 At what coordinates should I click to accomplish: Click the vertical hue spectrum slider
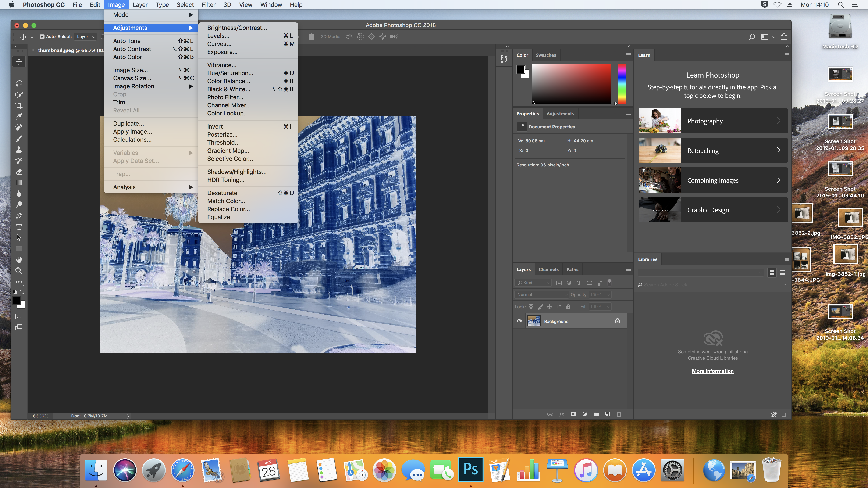(622, 84)
